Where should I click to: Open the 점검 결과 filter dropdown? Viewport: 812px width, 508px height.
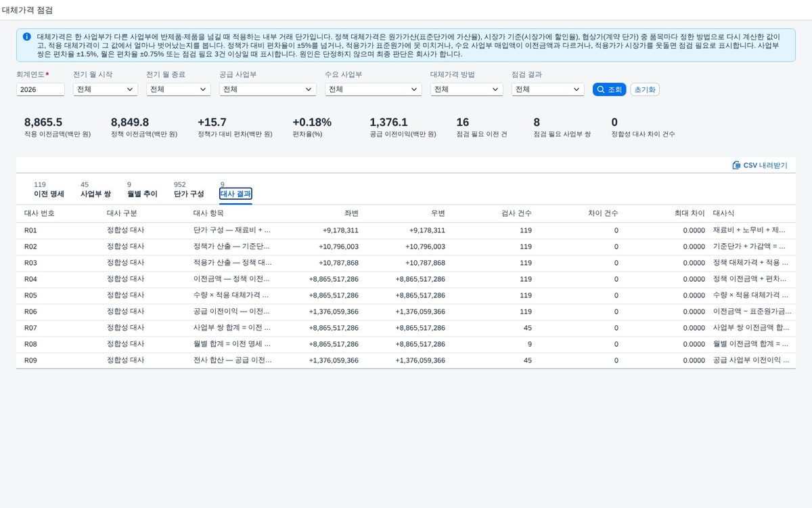[548, 89]
